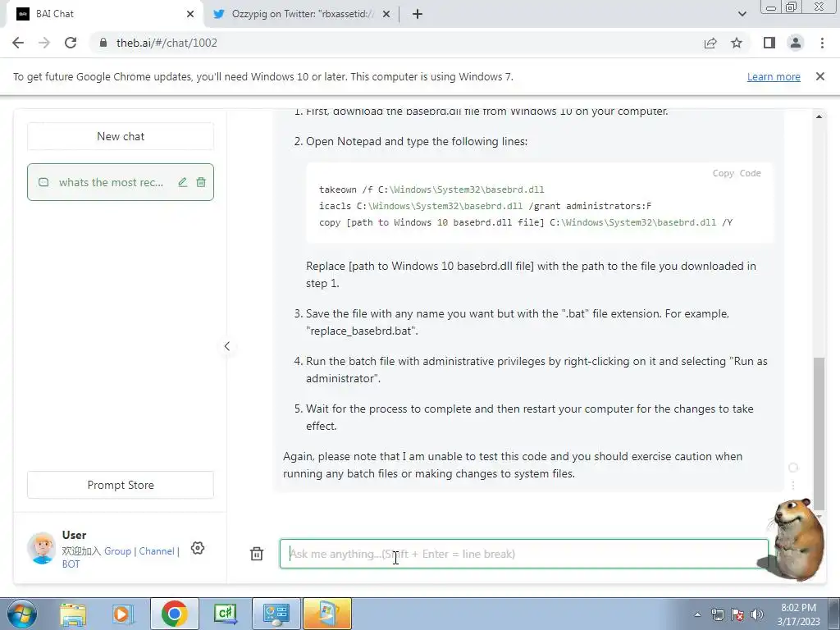Go forward in browser history
The image size is (840, 630).
point(44,43)
